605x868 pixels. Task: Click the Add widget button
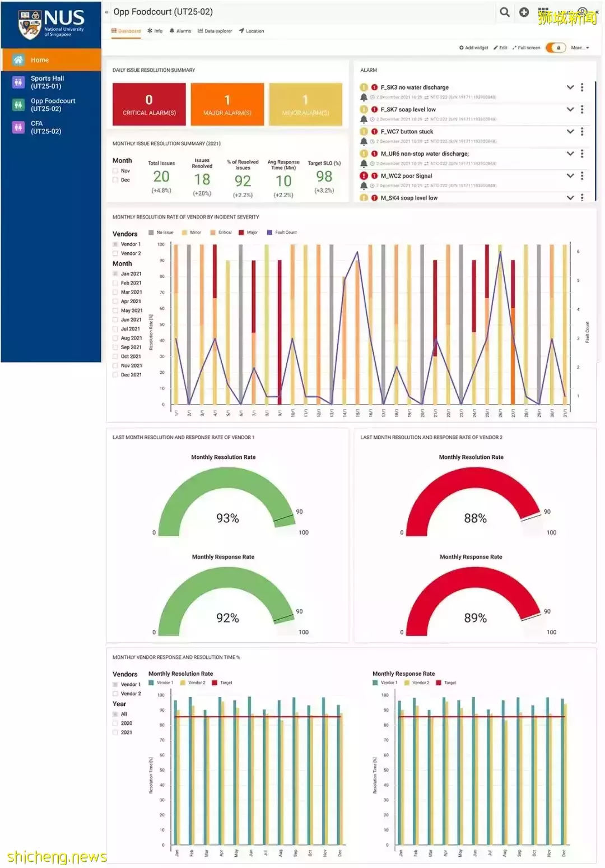(474, 48)
